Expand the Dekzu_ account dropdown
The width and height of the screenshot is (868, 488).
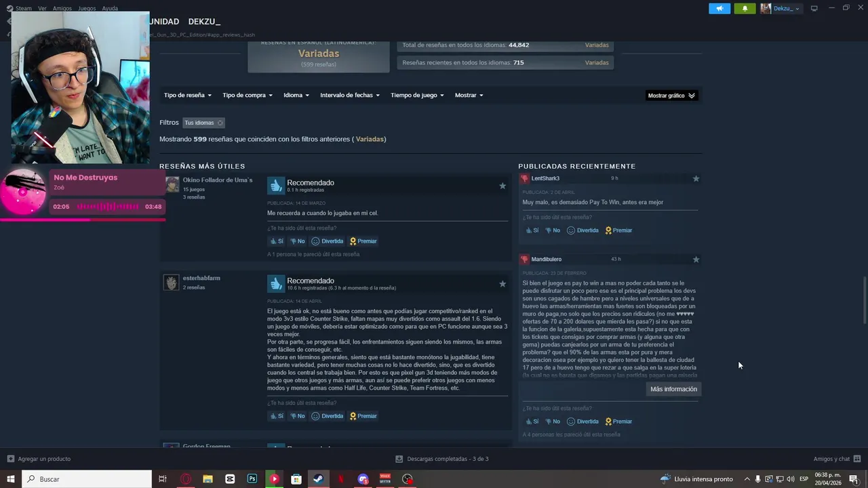(x=781, y=8)
